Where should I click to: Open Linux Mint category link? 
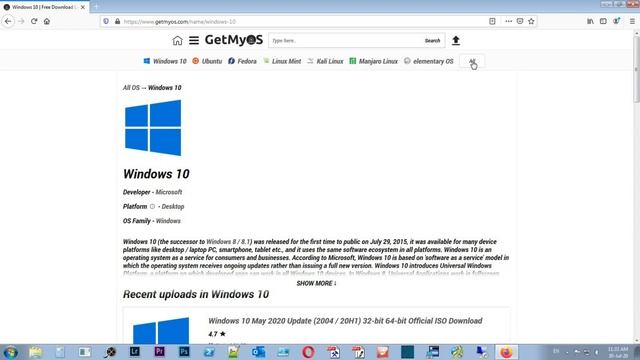pos(282,61)
